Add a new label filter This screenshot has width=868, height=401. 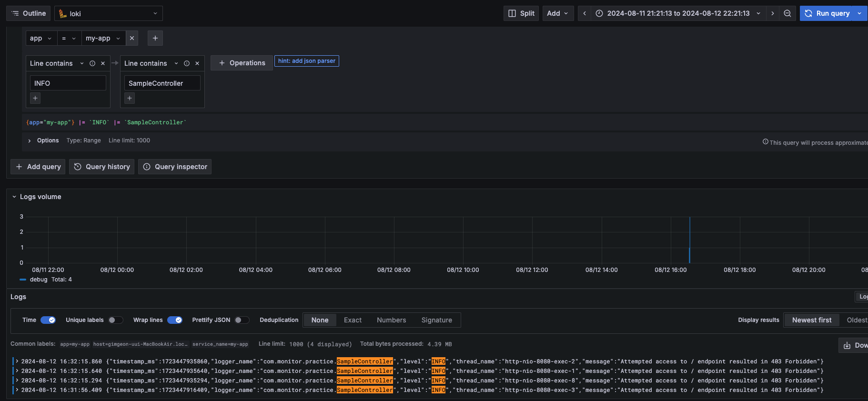click(x=155, y=38)
